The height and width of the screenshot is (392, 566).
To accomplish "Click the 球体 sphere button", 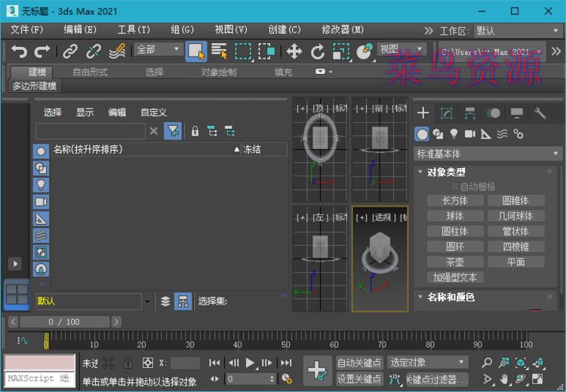I will 455,216.
